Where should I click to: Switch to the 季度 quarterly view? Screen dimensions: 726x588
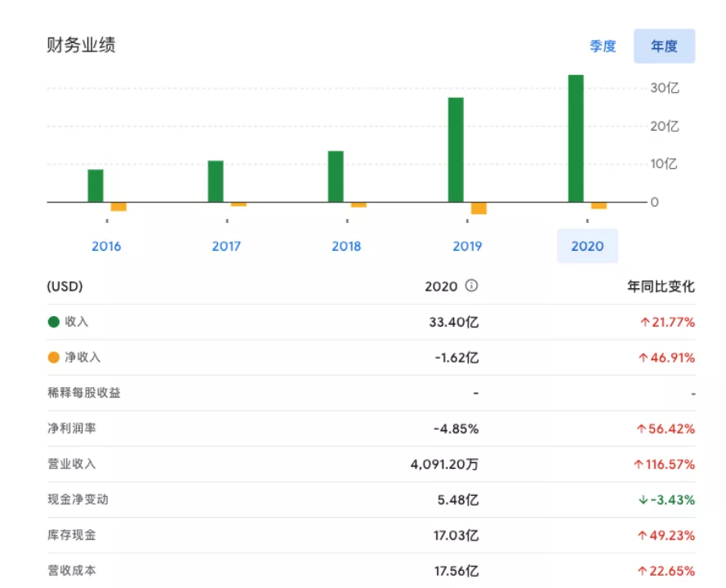click(603, 47)
